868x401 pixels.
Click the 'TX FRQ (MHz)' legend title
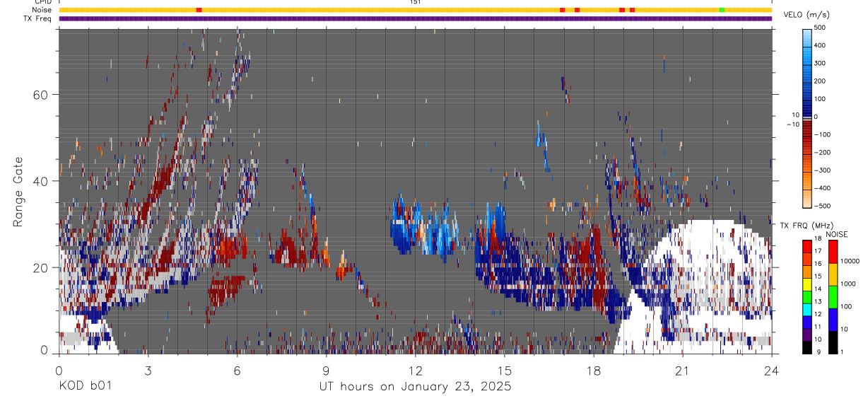pyautogui.click(x=805, y=225)
